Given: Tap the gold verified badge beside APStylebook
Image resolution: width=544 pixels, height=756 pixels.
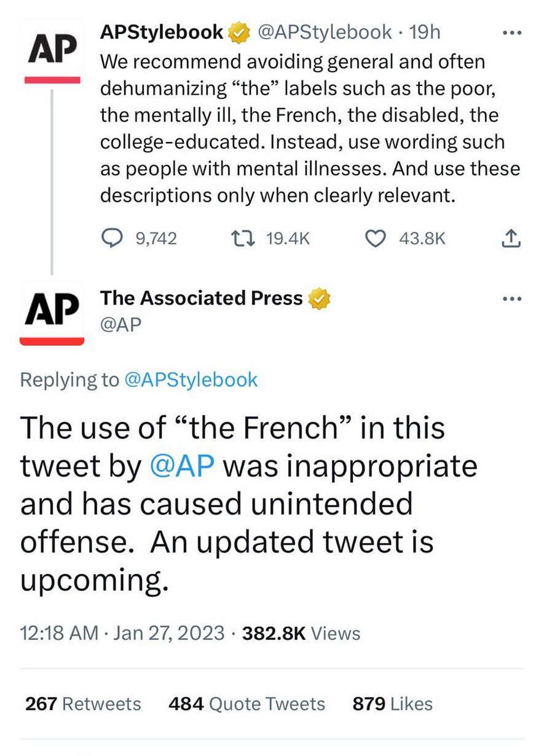Looking at the screenshot, I should tap(238, 33).
